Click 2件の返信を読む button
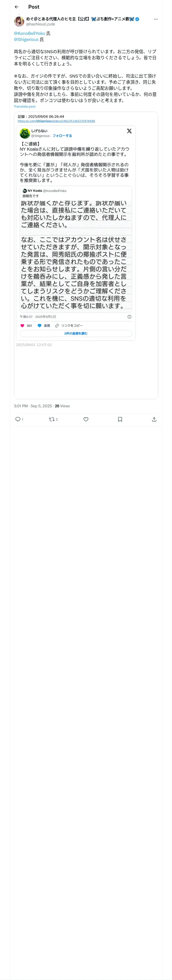The height and width of the screenshot is (980, 172). (x=76, y=333)
